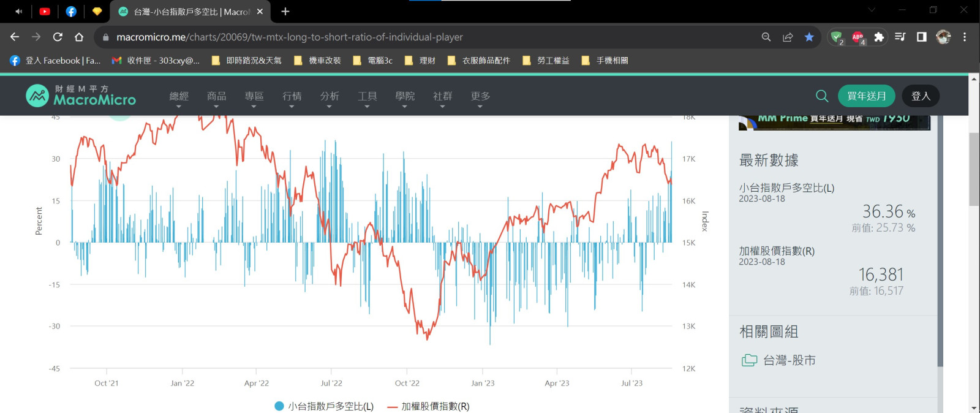Click the 登入 login button
The width and height of the screenshot is (980, 413).
[921, 96]
